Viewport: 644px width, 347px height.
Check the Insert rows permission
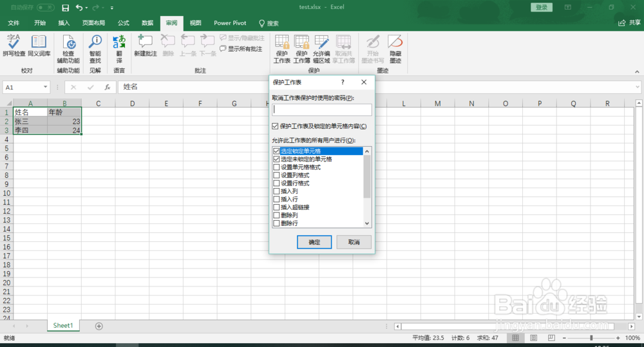click(276, 199)
